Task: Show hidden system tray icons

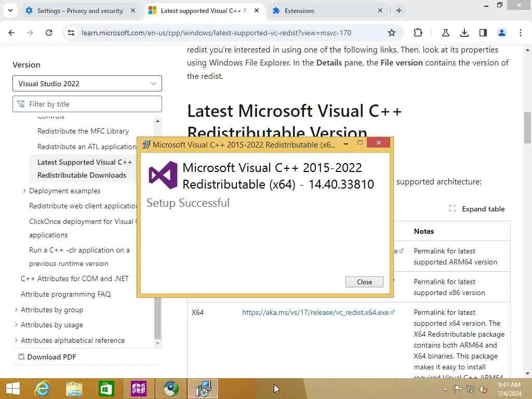Action: click(445, 389)
